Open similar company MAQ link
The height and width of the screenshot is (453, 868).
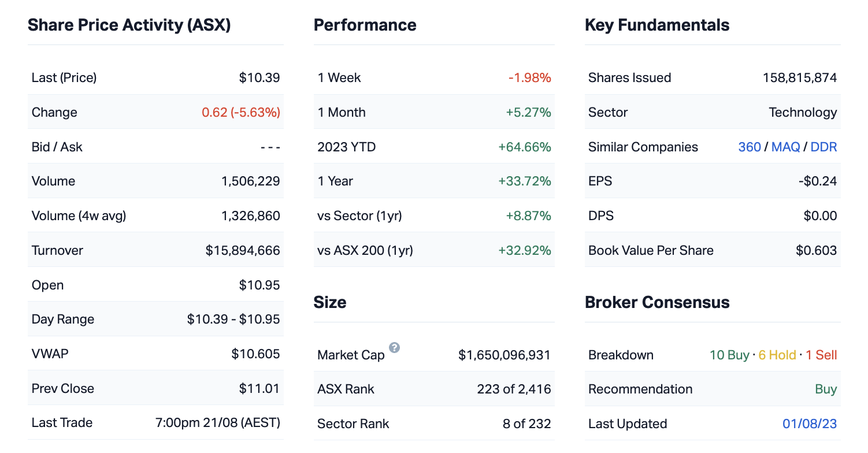[x=785, y=147]
